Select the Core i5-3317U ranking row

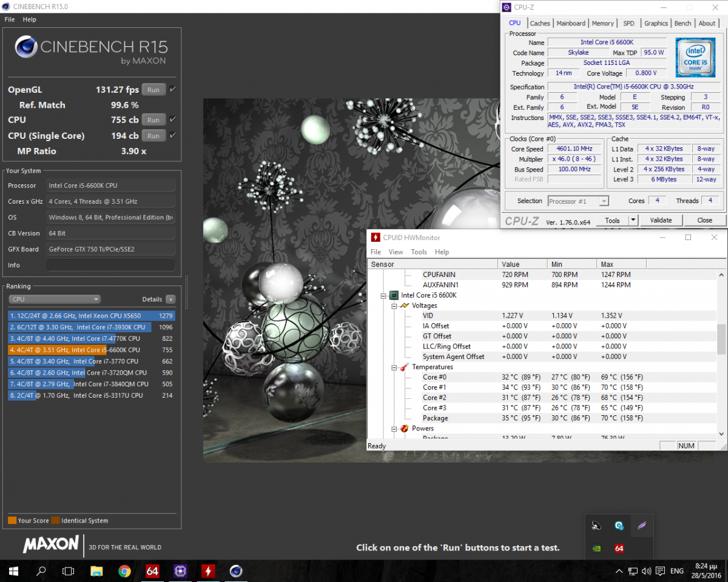[x=92, y=395]
